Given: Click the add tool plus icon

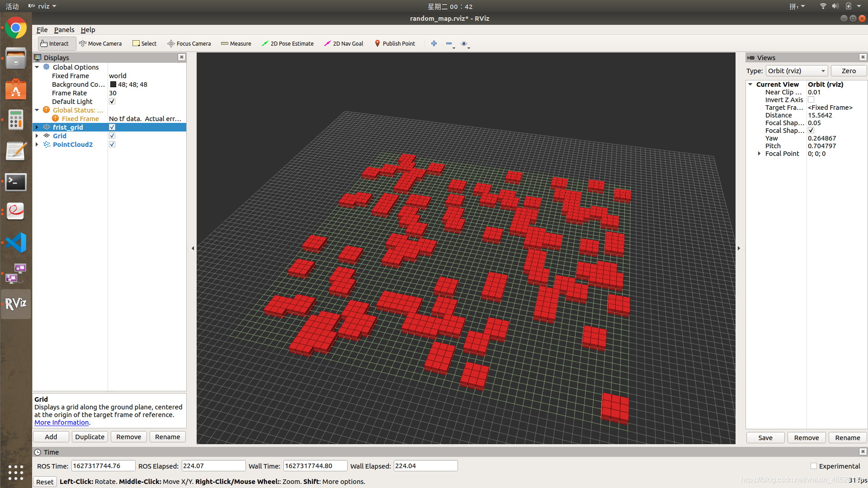Looking at the screenshot, I should click(x=434, y=43).
